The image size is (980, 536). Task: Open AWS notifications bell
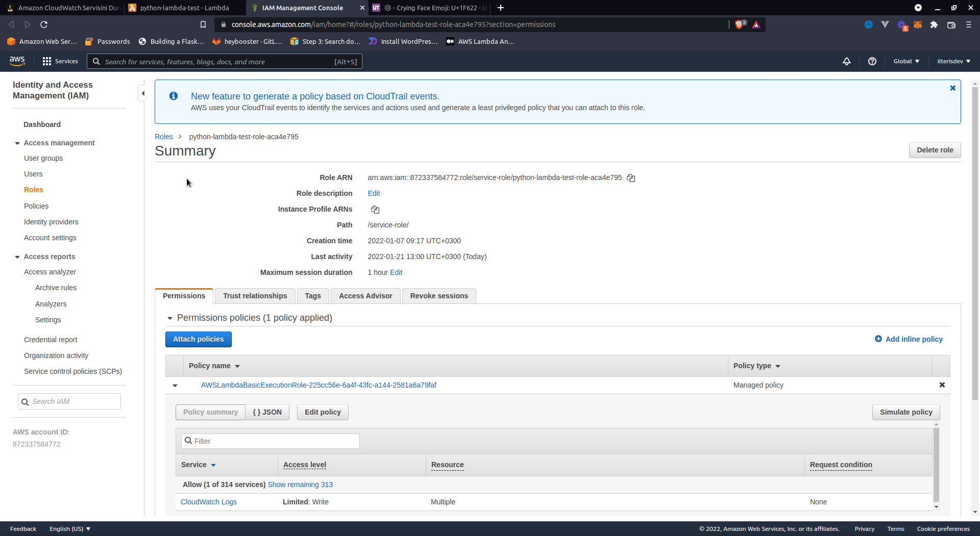pos(847,61)
